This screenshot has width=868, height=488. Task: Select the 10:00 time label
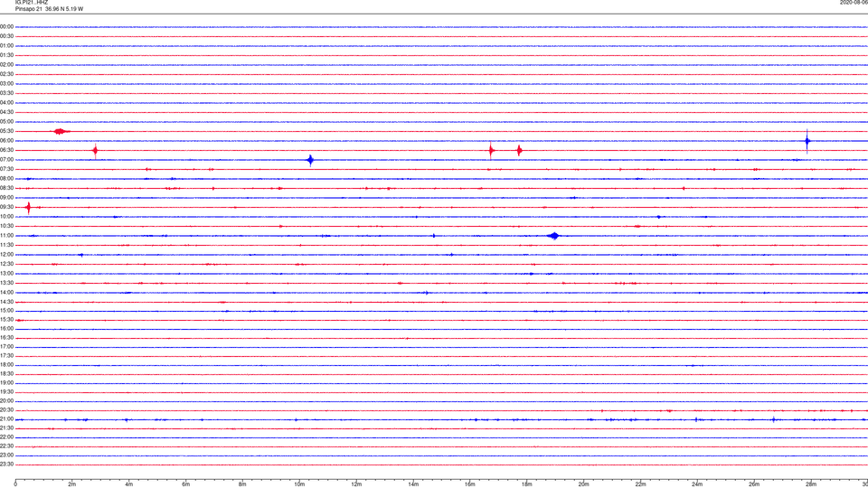coord(6,217)
